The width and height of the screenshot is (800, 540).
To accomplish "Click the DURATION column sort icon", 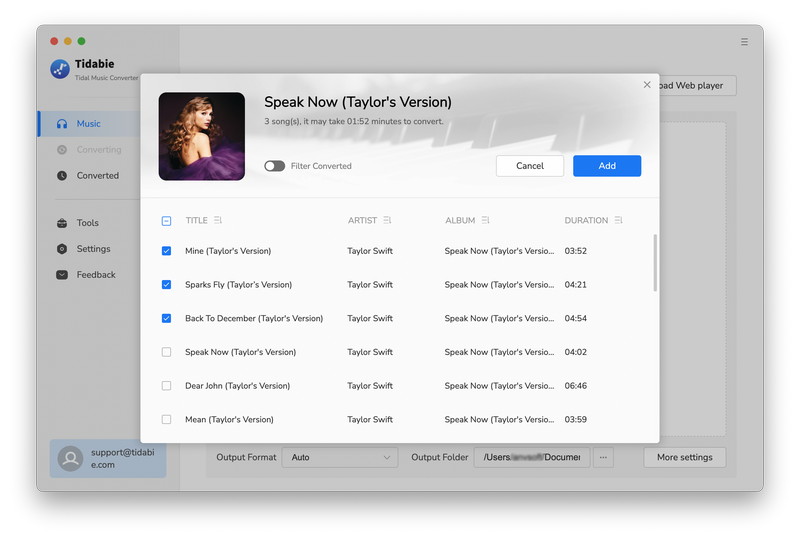I will point(619,220).
